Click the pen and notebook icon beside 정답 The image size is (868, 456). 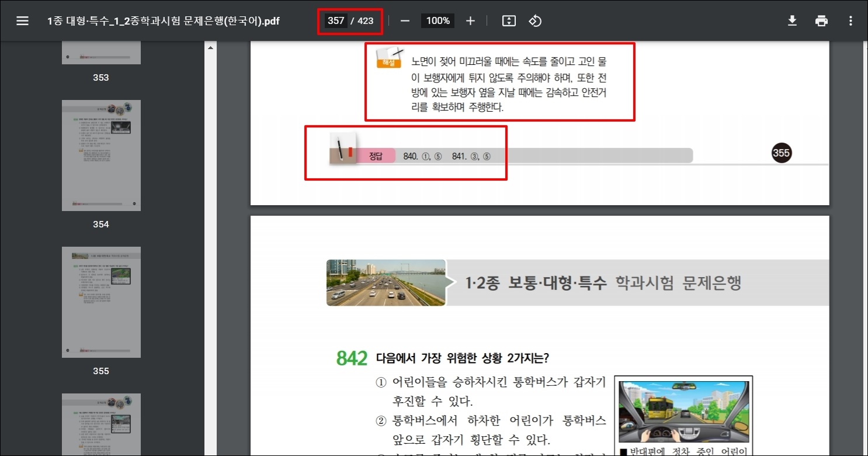[x=343, y=148]
